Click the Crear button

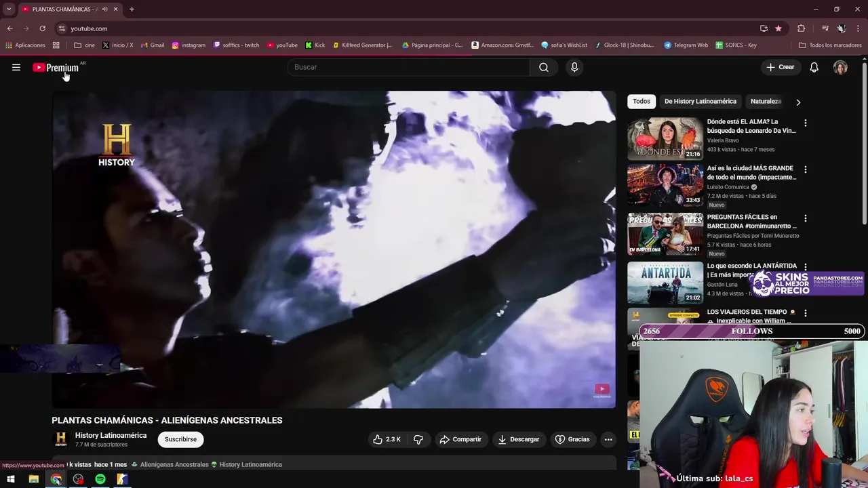pos(781,67)
